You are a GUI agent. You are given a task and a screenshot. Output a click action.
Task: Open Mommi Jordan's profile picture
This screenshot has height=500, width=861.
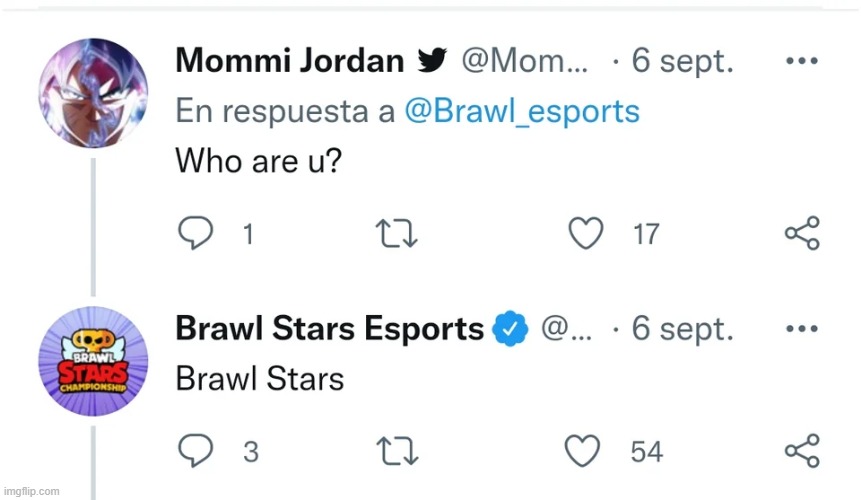point(93,93)
